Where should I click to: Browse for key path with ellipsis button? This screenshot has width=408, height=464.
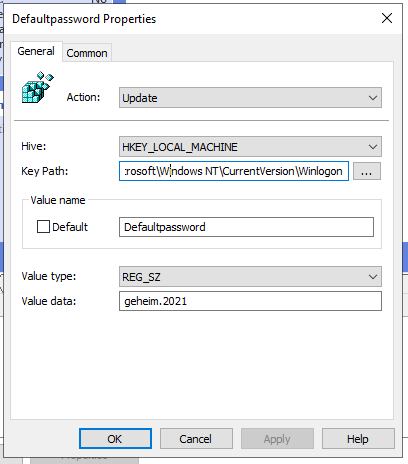[x=367, y=171]
